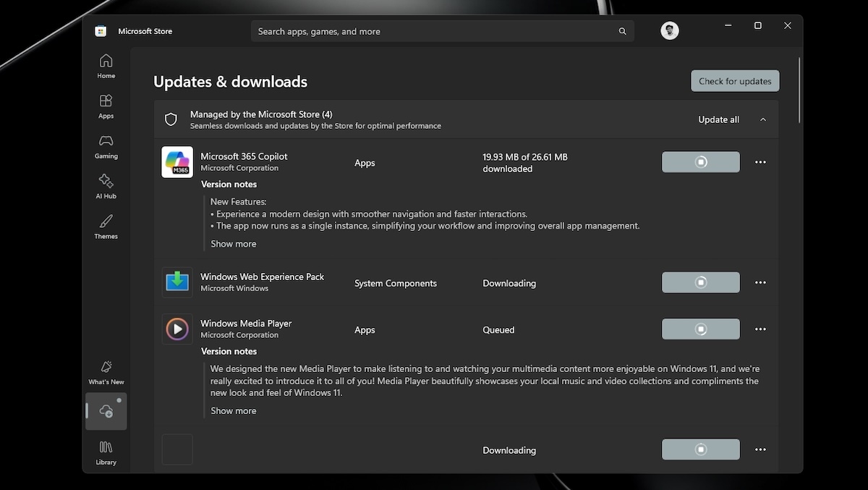
Task: Click 'Managed by the Microsoft Store (4)' label
Action: (x=261, y=114)
